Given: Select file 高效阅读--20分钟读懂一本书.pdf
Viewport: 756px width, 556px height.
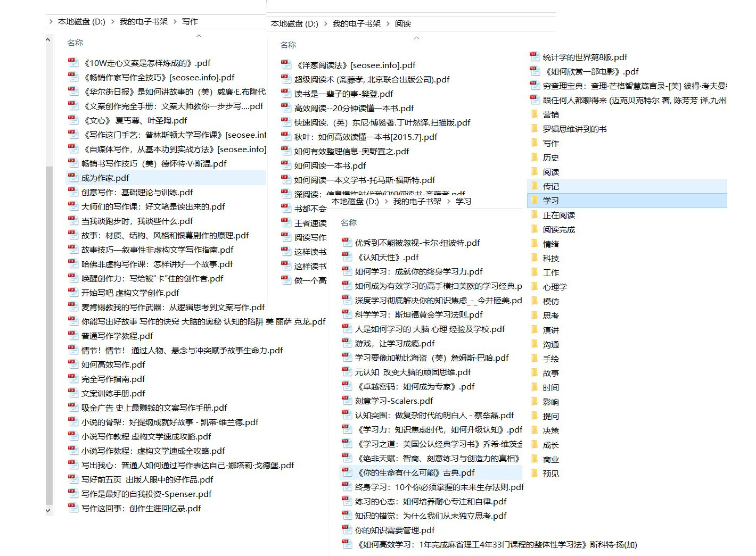Looking at the screenshot, I should 354,108.
